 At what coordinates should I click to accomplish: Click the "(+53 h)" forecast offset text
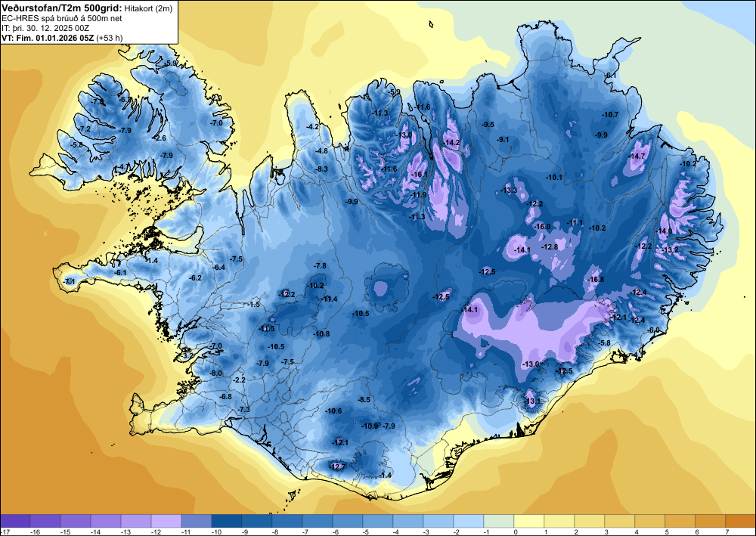pyautogui.click(x=110, y=38)
